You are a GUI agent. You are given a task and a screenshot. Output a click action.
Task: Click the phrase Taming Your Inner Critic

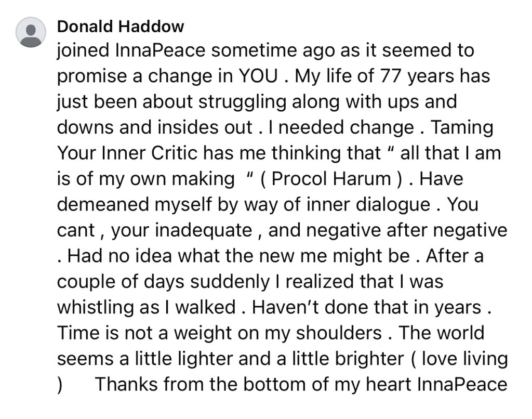[x=275, y=140]
